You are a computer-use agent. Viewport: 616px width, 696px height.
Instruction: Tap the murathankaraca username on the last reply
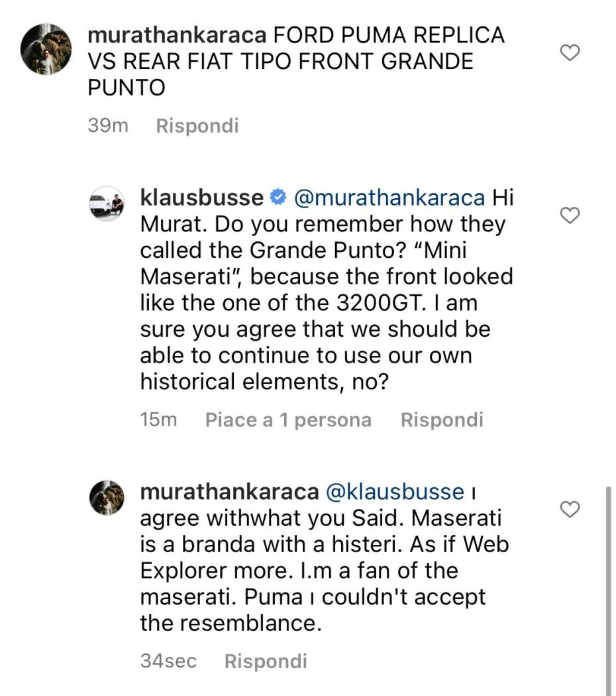tap(229, 492)
